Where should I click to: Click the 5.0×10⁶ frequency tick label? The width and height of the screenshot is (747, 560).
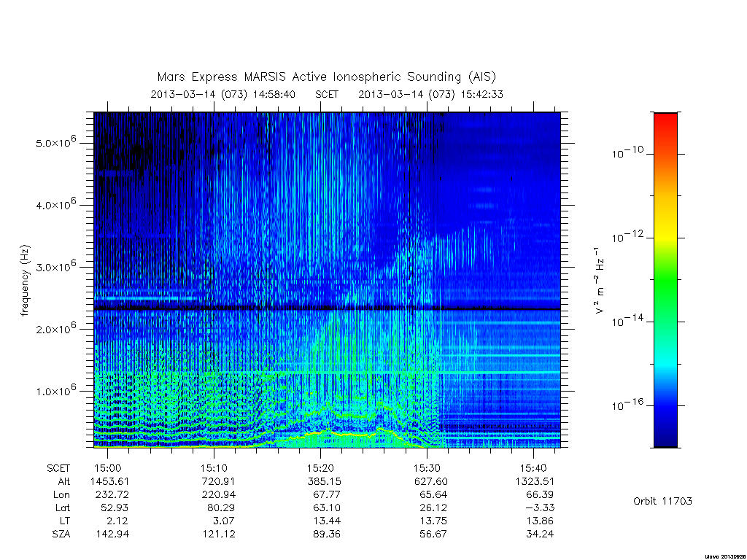55,142
